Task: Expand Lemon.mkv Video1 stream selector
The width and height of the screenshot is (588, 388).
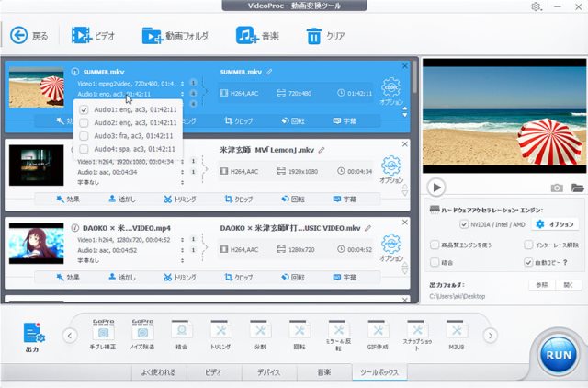Action: (x=182, y=161)
